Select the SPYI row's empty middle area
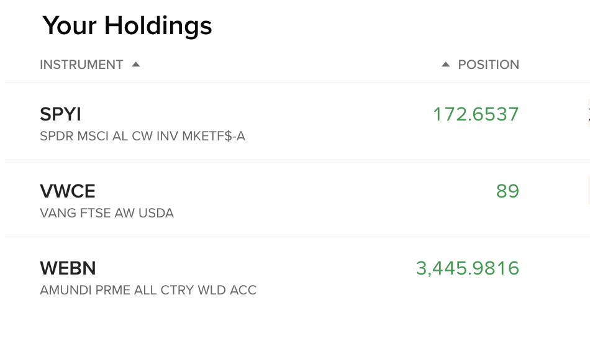 click(x=338, y=122)
